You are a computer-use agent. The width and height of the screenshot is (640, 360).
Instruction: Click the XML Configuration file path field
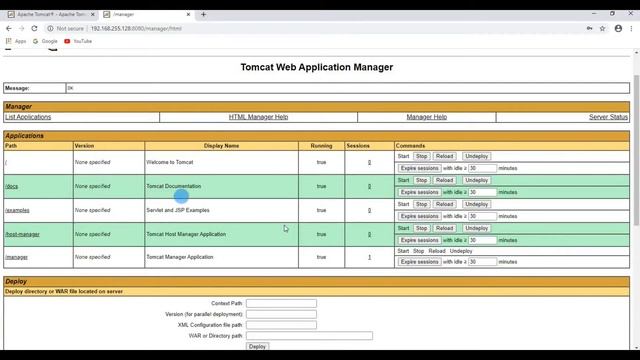281,325
